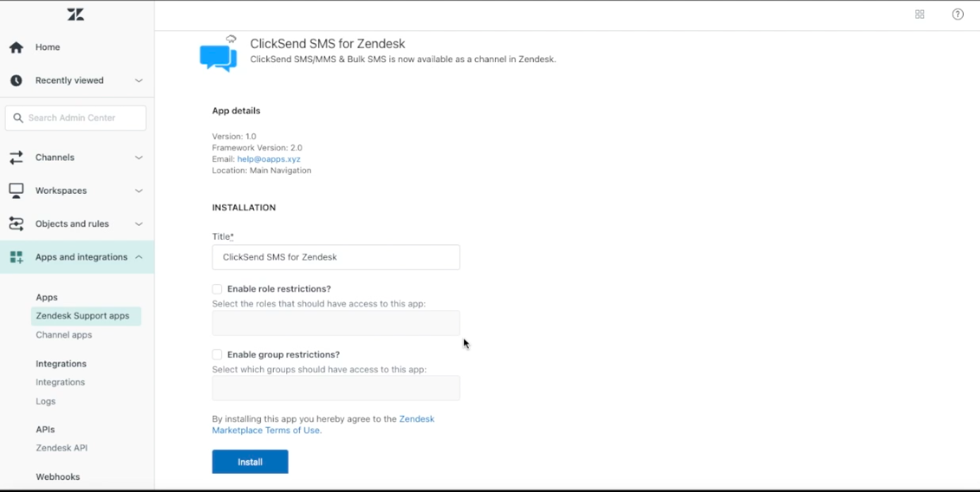Select Zendesk Support apps menu item
The image size is (980, 492).
[x=86, y=316]
